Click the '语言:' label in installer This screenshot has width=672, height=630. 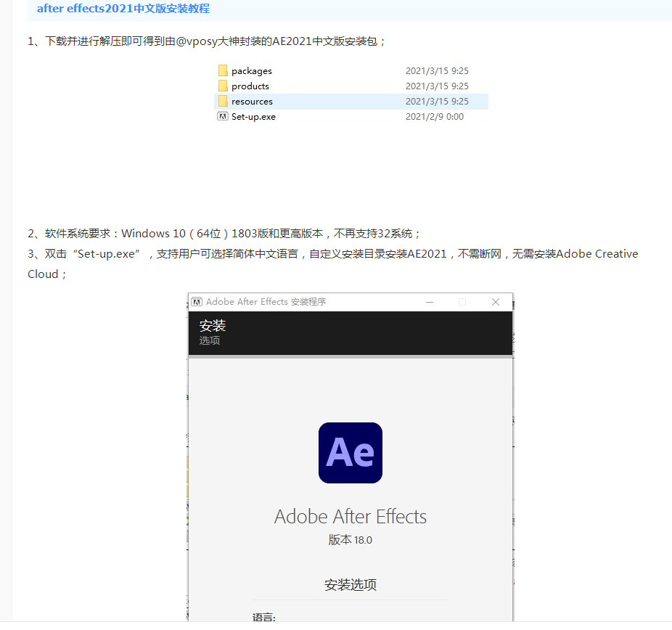point(264,617)
